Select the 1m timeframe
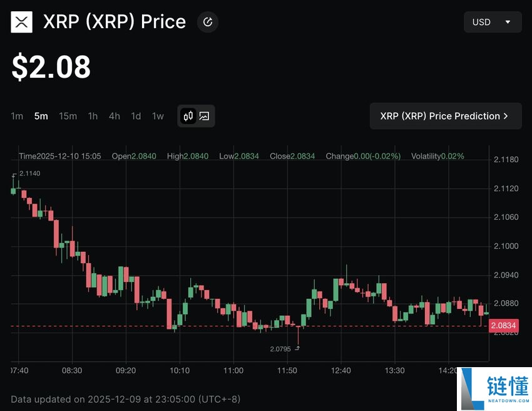532x411 pixels. coord(17,116)
